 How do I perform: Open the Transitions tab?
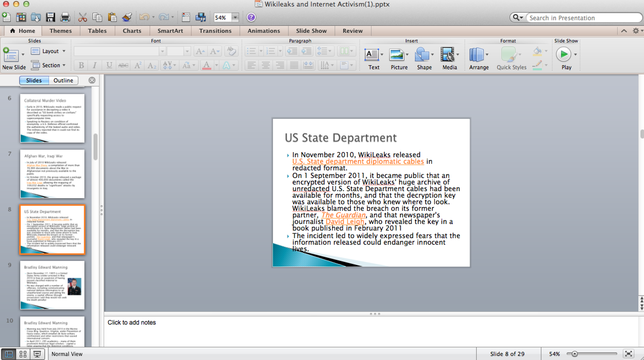pos(215,31)
